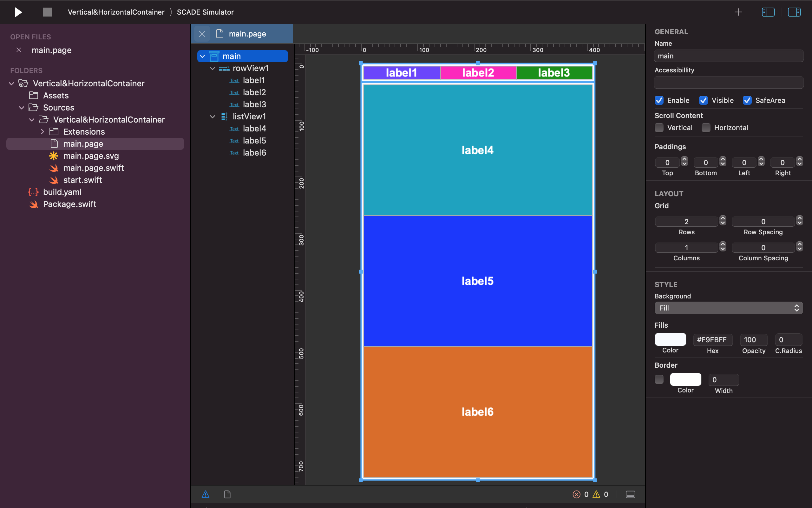Click the Name input field
Screen dimensions: 812x508
(729, 56)
